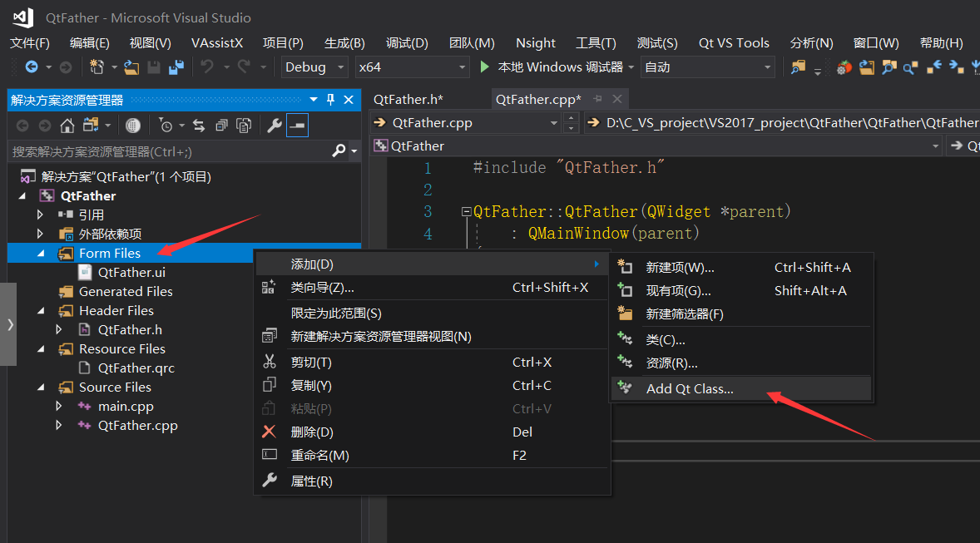The image size is (980, 543).
Task: Expand the 外部依赖项 node
Action: click(x=41, y=234)
